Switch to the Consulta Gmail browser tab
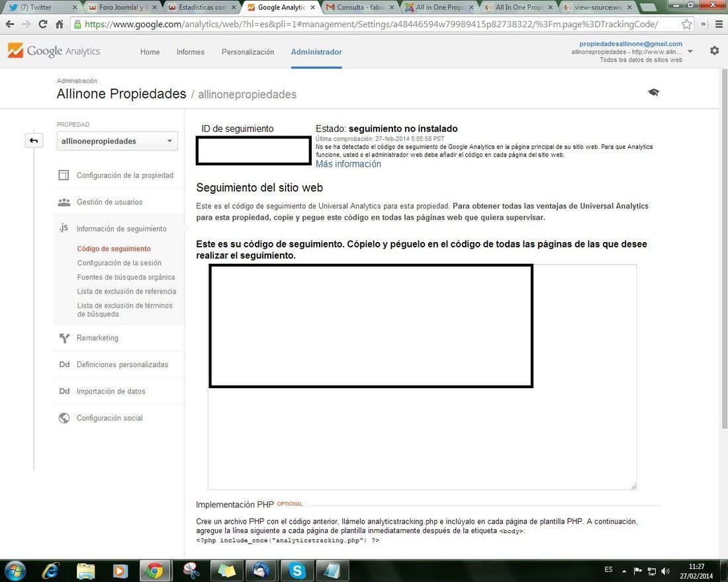The height and width of the screenshot is (582, 728). [x=360, y=7]
